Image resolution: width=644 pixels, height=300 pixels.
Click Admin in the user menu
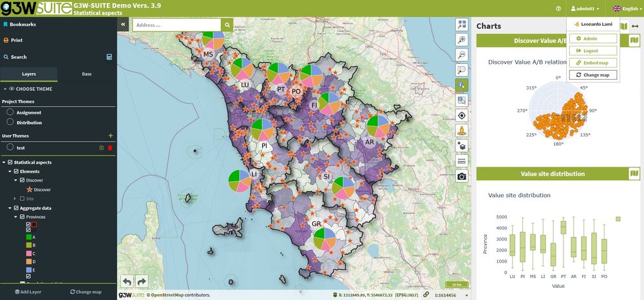593,39
